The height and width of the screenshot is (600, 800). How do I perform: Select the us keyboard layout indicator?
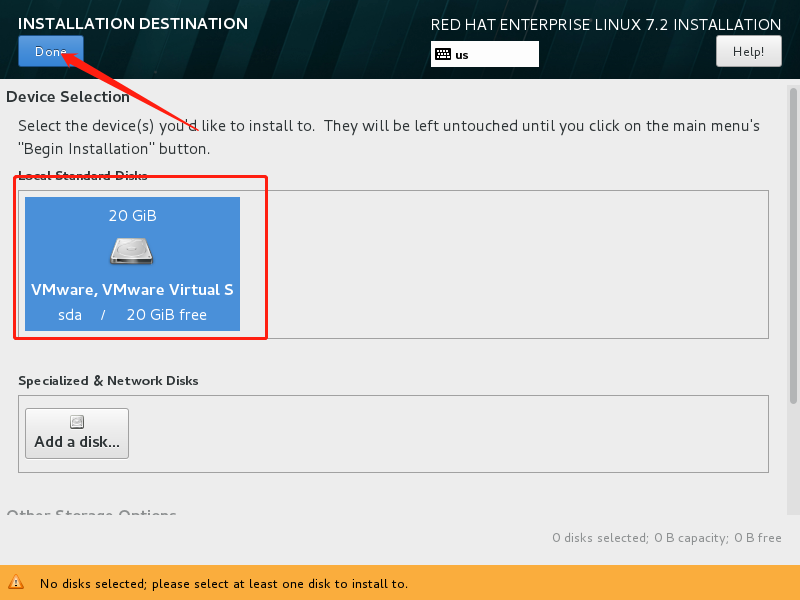click(484, 54)
